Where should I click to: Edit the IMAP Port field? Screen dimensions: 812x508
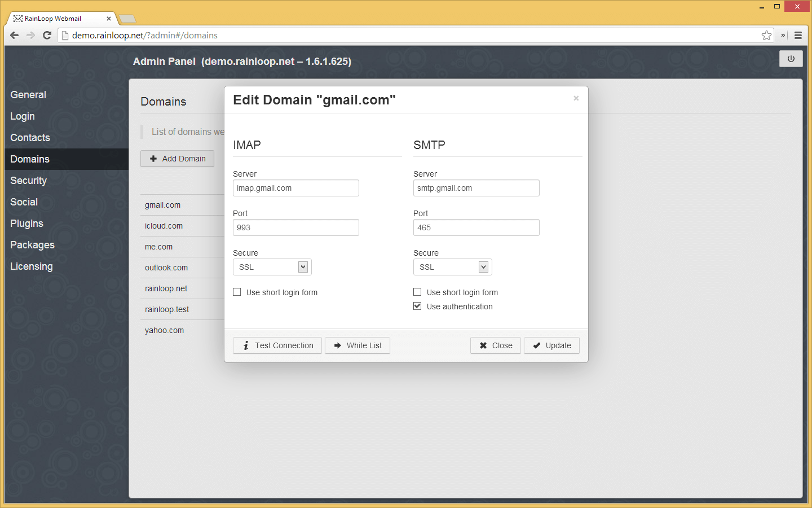[296, 227]
